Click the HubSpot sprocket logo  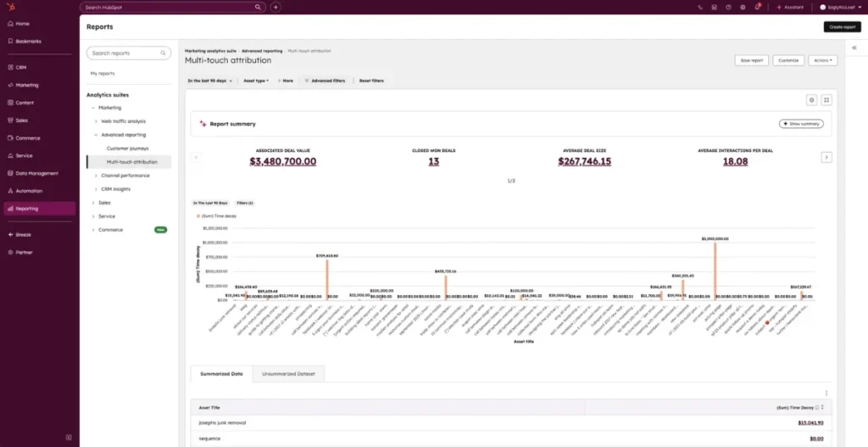(11, 7)
